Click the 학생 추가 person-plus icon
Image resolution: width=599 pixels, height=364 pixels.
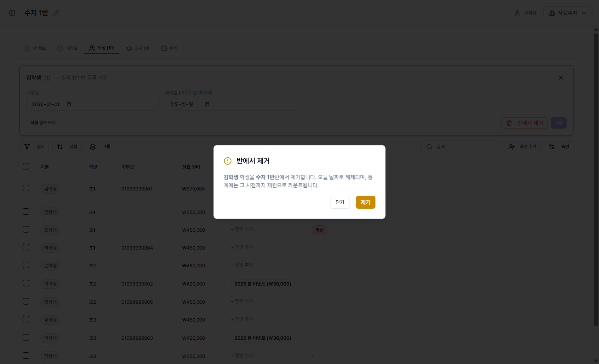[x=512, y=147]
